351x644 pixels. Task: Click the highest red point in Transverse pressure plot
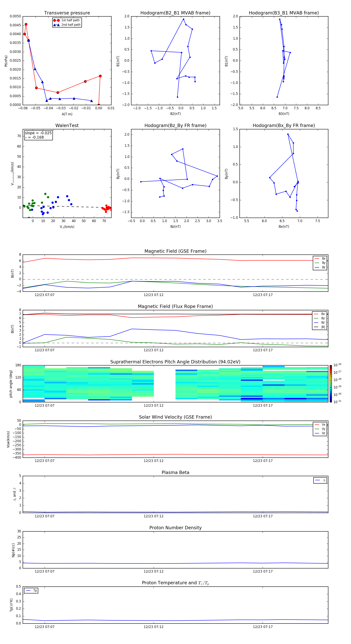26,25
